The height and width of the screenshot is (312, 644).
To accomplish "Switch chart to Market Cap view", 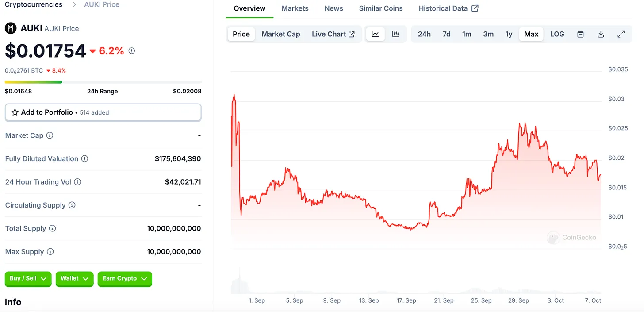I will click(x=280, y=34).
